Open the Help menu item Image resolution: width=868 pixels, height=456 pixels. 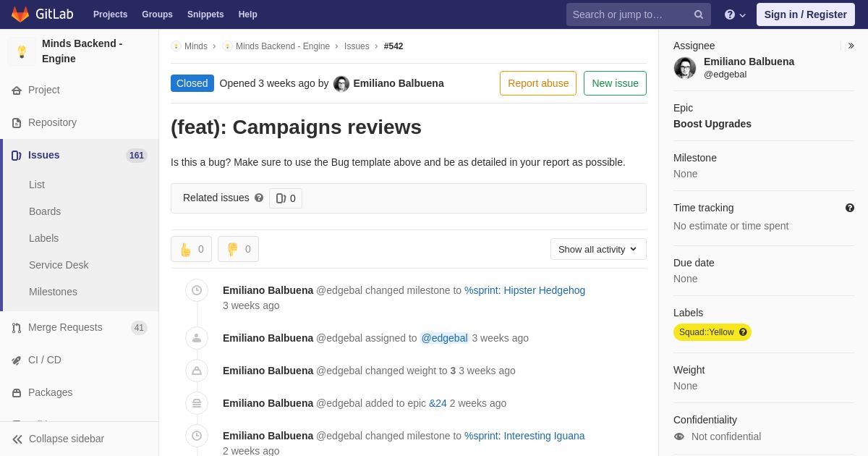click(248, 14)
